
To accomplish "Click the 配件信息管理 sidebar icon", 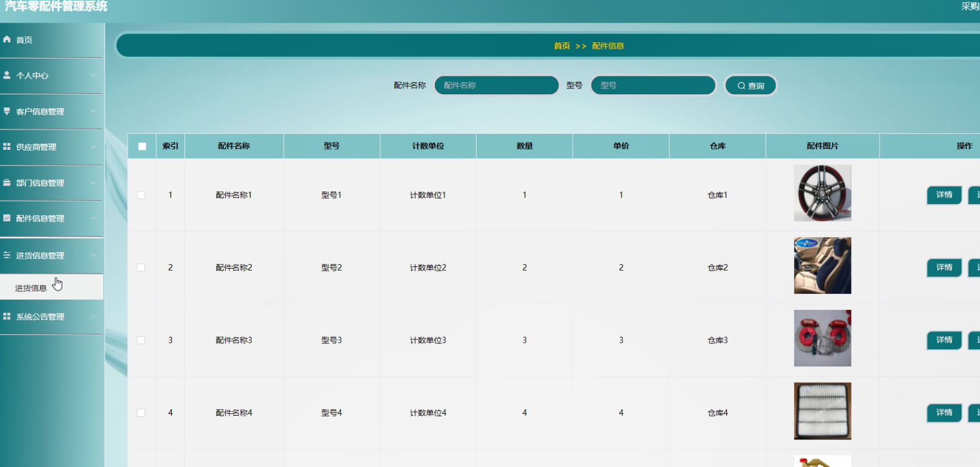I will [x=7, y=218].
